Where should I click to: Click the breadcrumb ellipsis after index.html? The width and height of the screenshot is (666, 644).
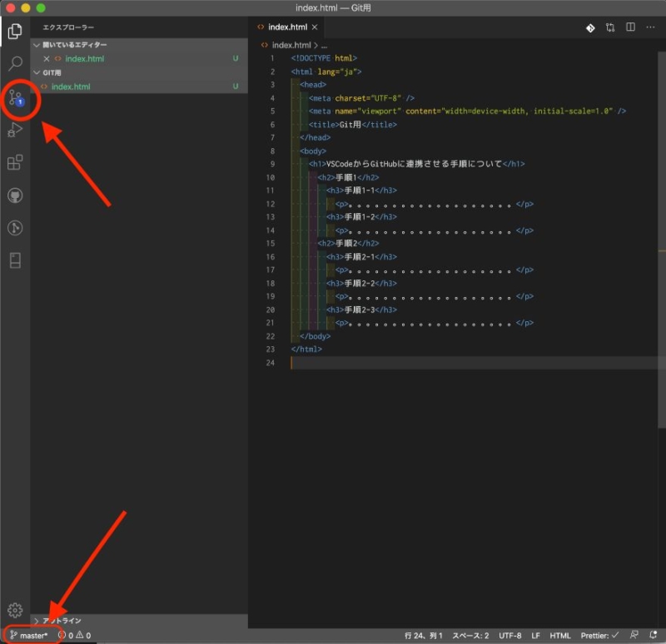coord(324,46)
